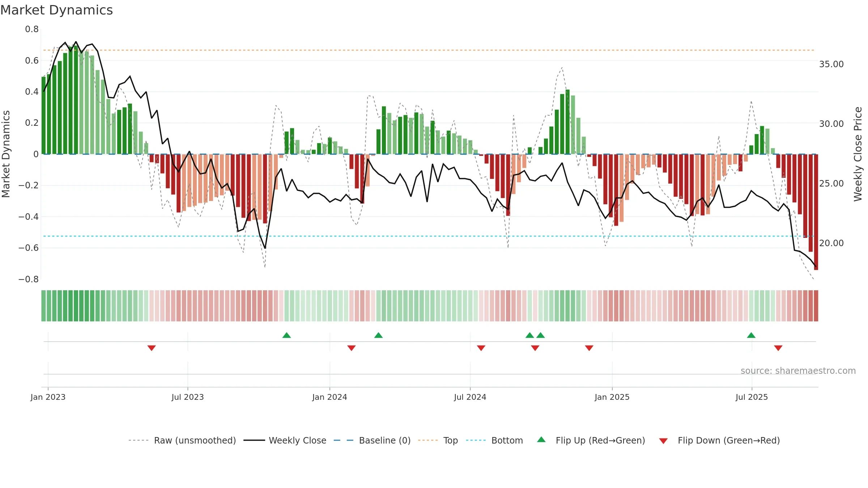Click the vertical Market Dynamics axis title
The image size is (868, 488).
pos(6,154)
